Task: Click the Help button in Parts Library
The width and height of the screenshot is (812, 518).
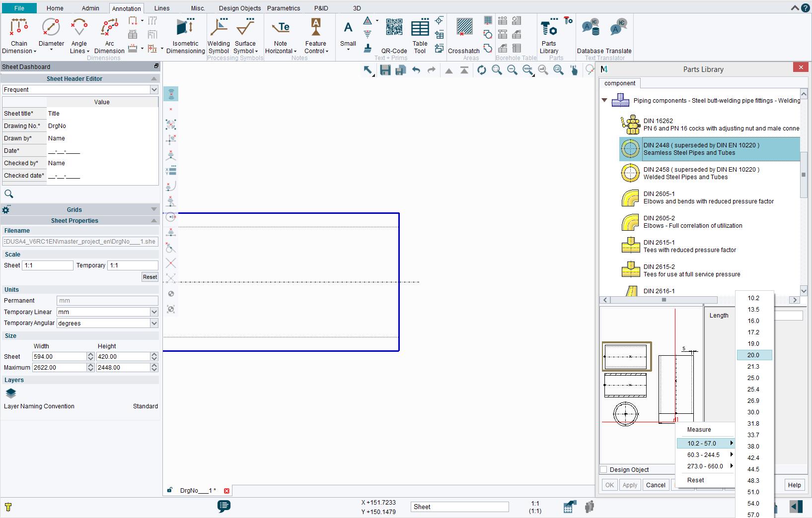Action: 794,485
